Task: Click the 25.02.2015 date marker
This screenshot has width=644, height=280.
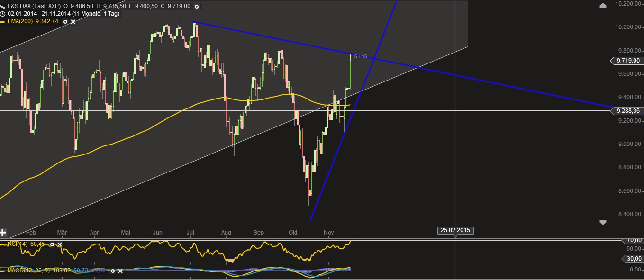Action: click(455, 230)
